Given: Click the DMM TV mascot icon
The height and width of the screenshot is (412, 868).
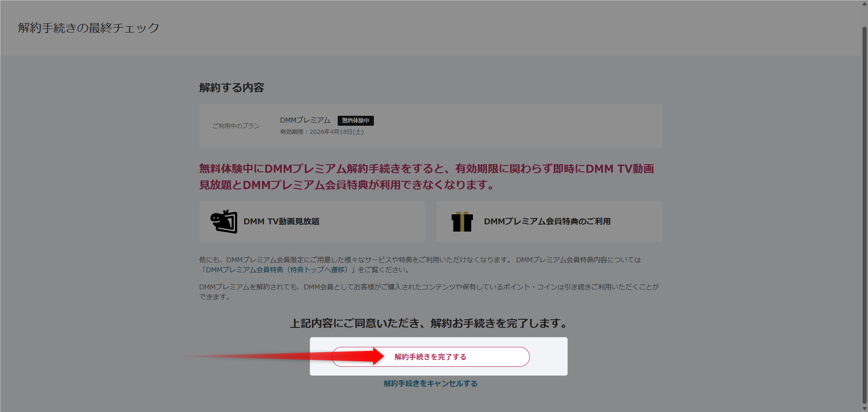Looking at the screenshot, I should (x=224, y=221).
